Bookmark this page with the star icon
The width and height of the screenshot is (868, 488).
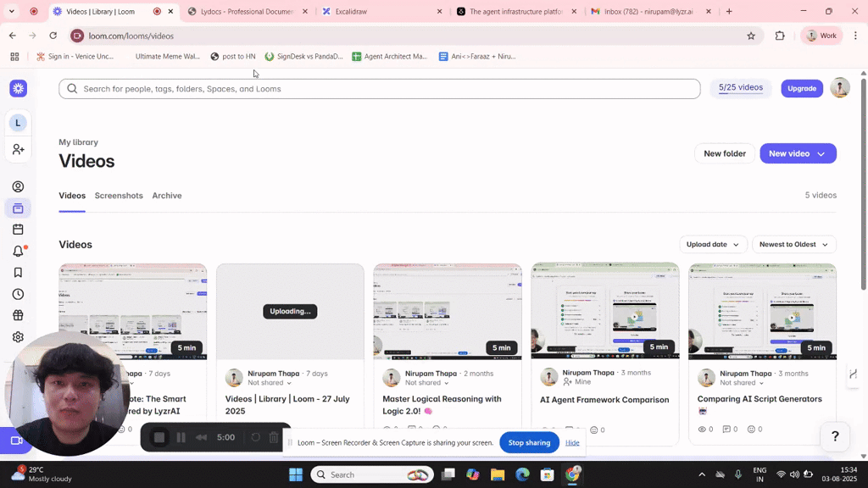coord(751,36)
